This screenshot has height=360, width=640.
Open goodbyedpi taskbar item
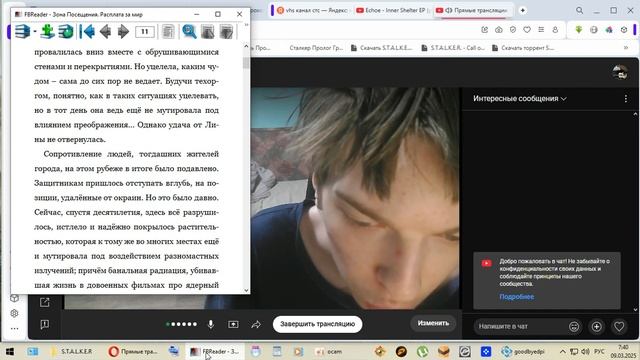(523, 351)
